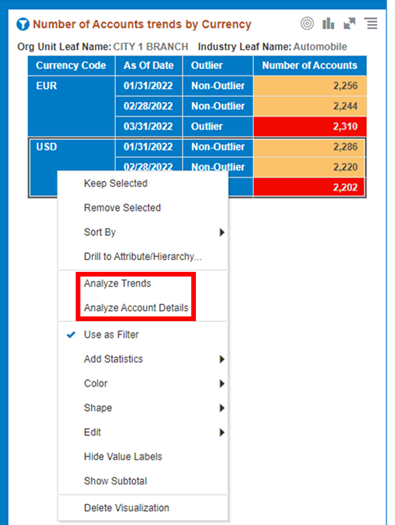Expand the Shape submenu arrow

pyautogui.click(x=221, y=408)
